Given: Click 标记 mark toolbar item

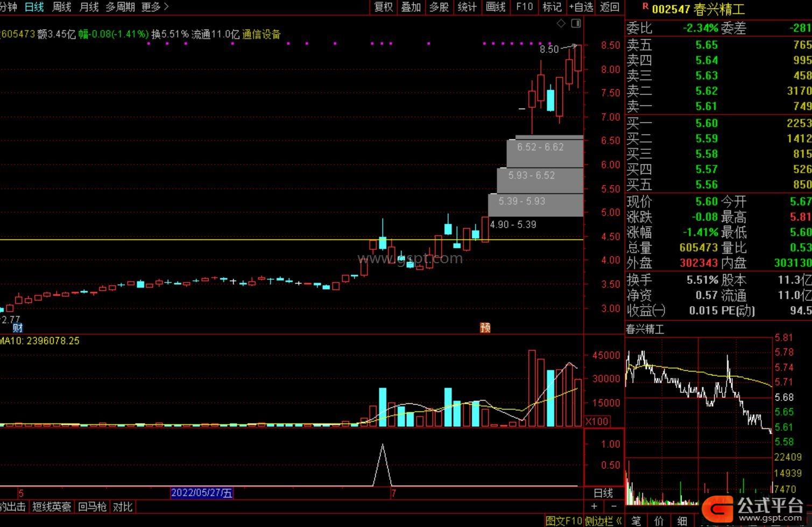Looking at the screenshot, I should coord(552,7).
